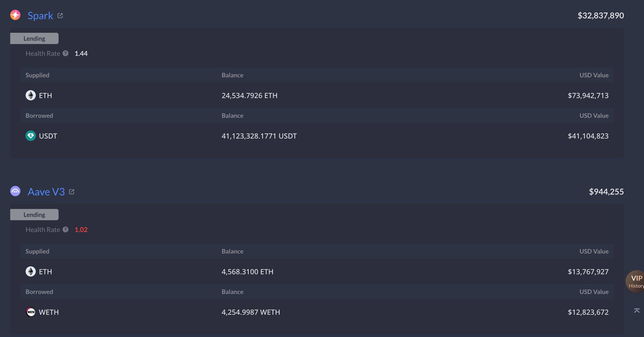Click the USDT token icon

31,136
